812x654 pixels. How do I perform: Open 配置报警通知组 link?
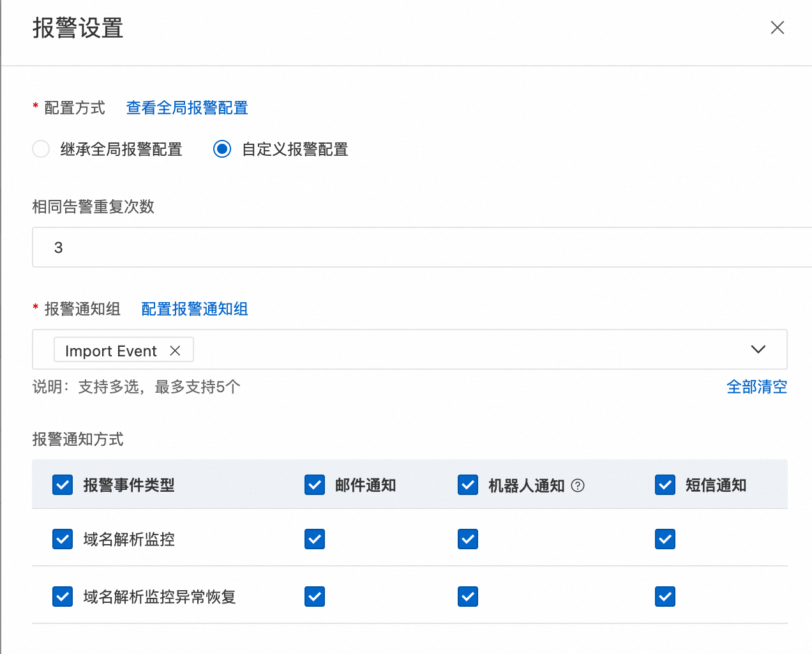[195, 309]
